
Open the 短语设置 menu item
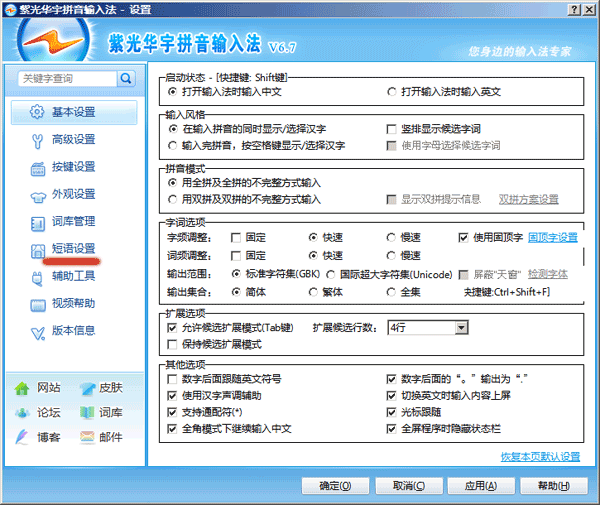point(74,249)
